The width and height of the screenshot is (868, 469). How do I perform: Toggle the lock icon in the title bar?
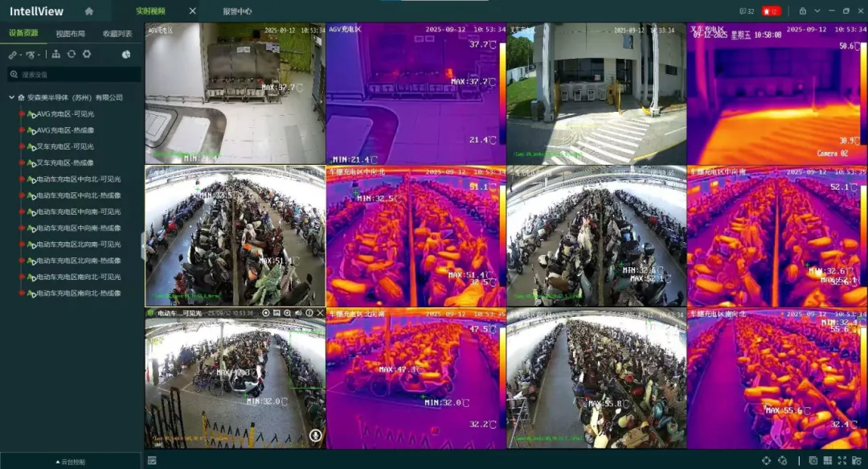[x=802, y=11]
